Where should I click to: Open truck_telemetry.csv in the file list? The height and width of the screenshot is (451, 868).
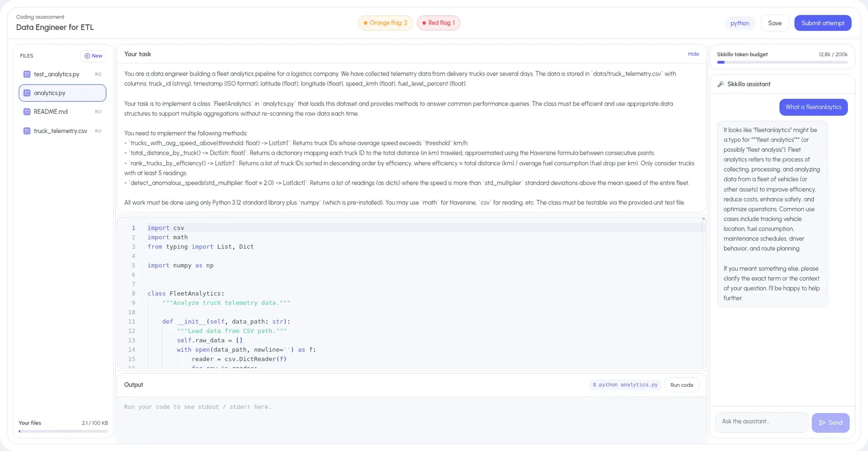63,131
